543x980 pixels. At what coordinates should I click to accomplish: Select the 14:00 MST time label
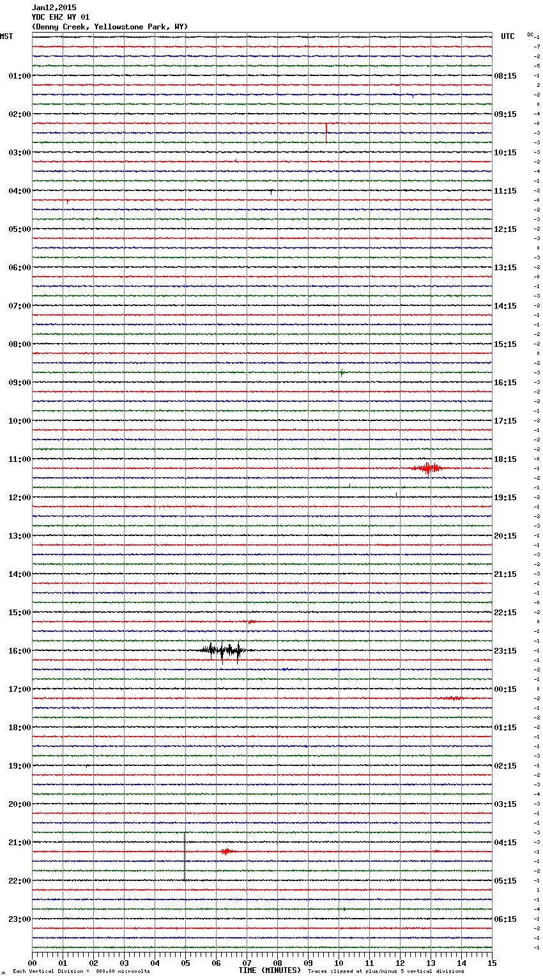coord(19,574)
